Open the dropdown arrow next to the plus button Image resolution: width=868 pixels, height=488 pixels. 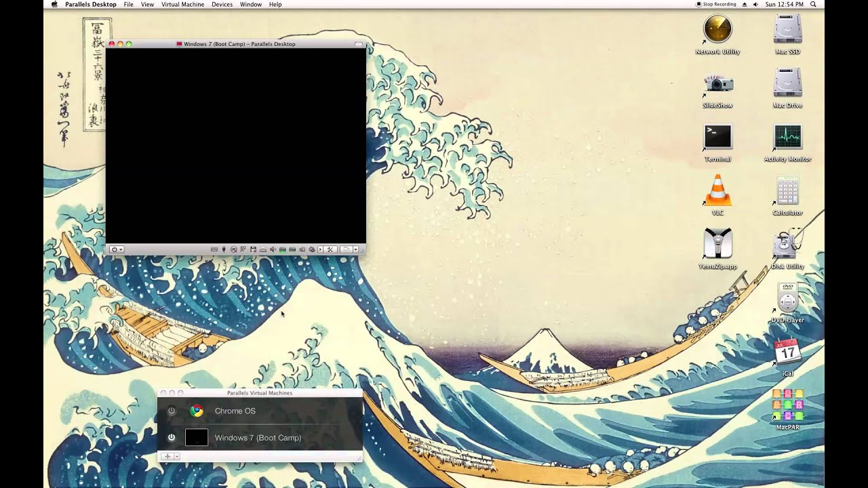(x=177, y=457)
